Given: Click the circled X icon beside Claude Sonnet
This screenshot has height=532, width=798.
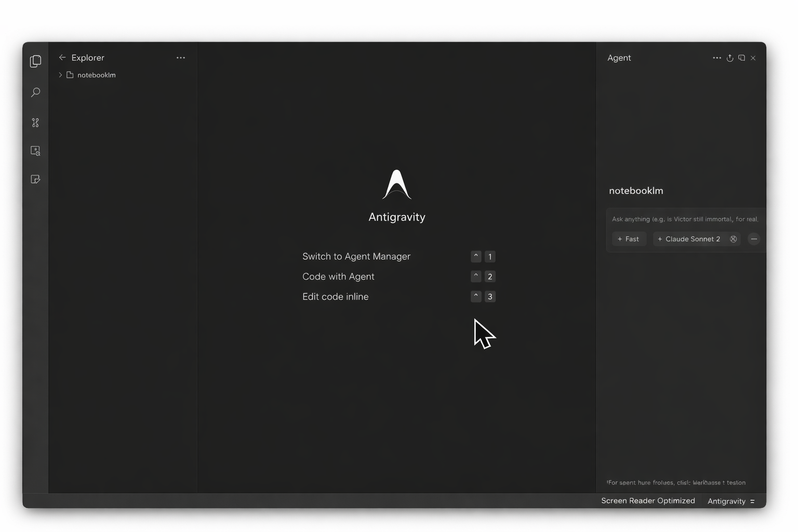Looking at the screenshot, I should (733, 239).
